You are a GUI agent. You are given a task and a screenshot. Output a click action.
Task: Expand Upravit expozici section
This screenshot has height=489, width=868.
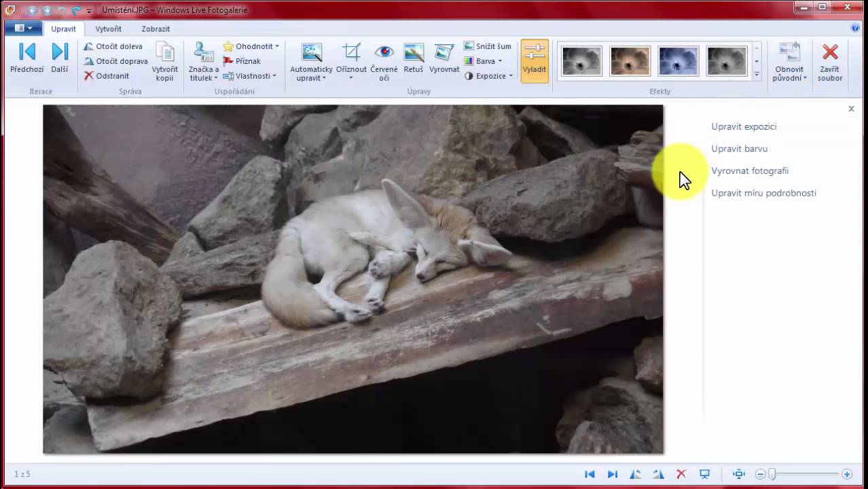click(x=744, y=126)
